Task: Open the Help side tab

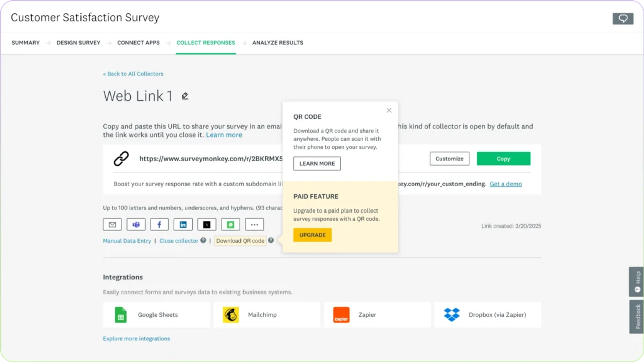Action: coord(636,282)
